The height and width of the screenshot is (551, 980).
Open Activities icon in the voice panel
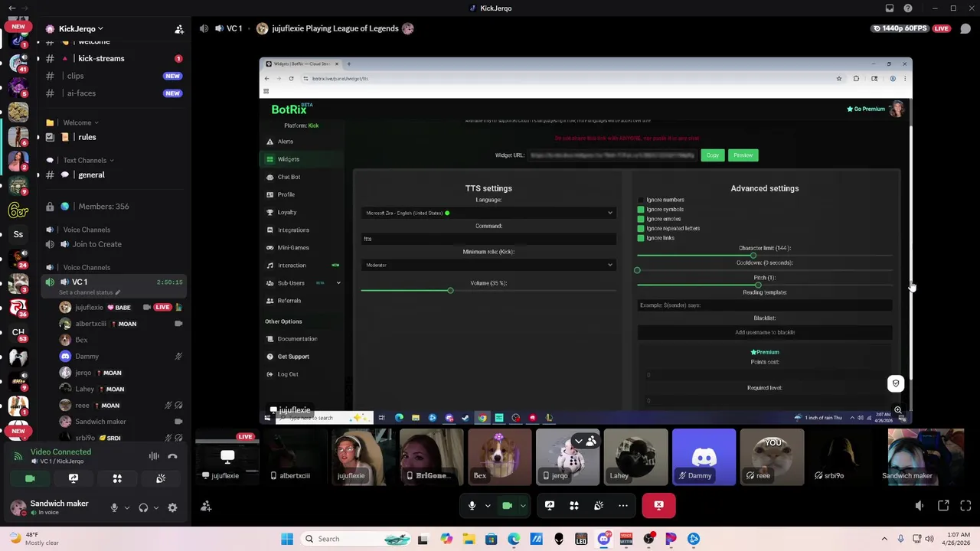(117, 478)
